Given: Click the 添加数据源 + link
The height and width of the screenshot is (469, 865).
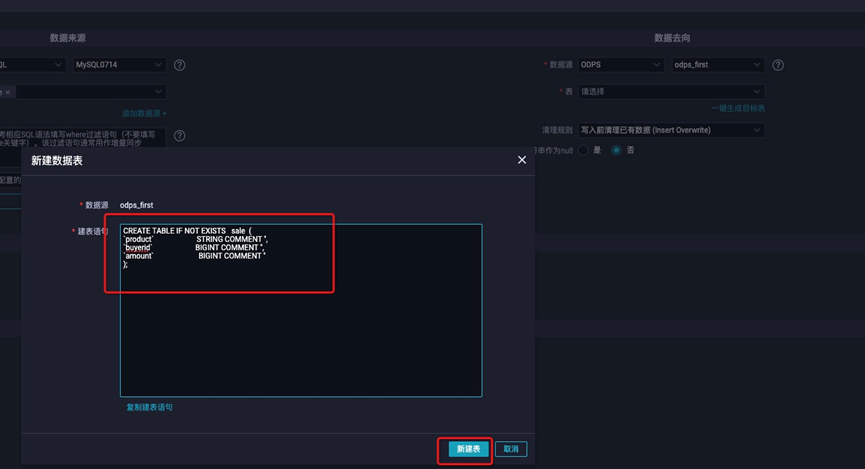Looking at the screenshot, I should tap(144, 113).
